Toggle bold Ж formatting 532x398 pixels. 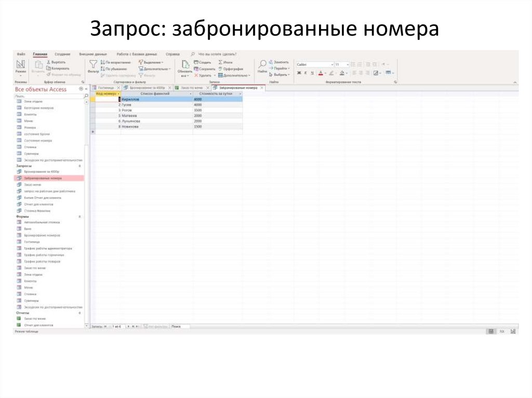click(299, 73)
